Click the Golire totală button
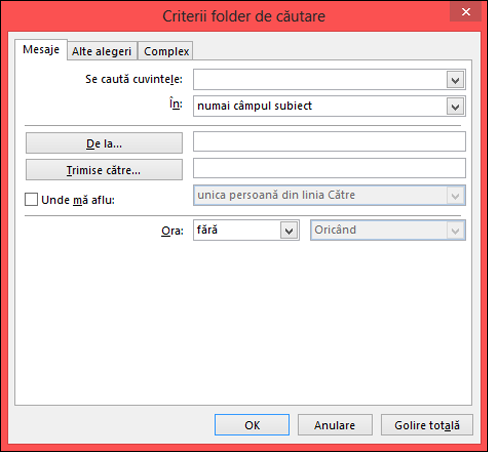 pyautogui.click(x=427, y=425)
